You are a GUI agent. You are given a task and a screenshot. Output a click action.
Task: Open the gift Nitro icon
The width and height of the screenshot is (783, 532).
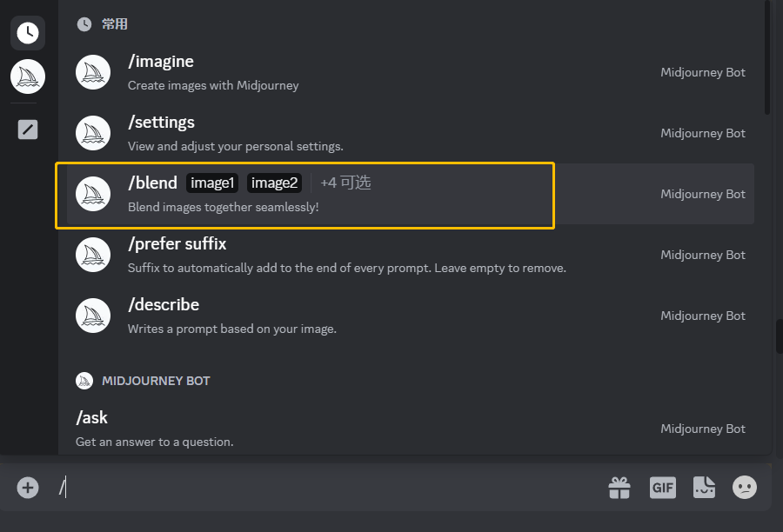[619, 488]
